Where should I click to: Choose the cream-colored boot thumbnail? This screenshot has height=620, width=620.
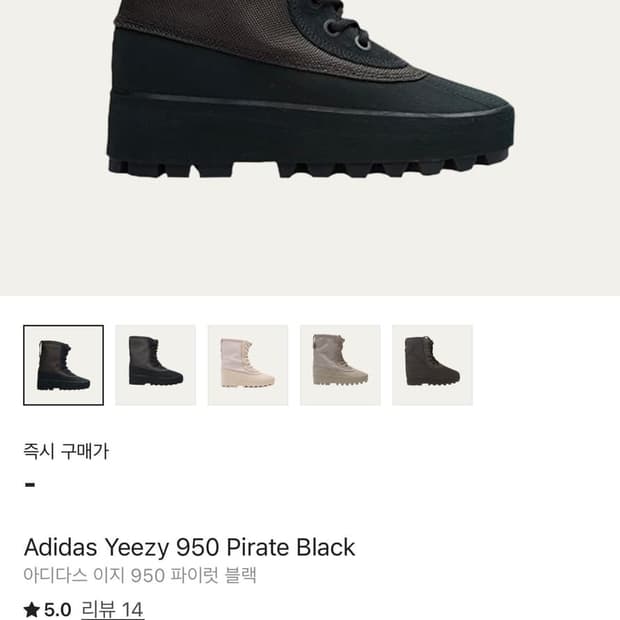[x=248, y=365]
